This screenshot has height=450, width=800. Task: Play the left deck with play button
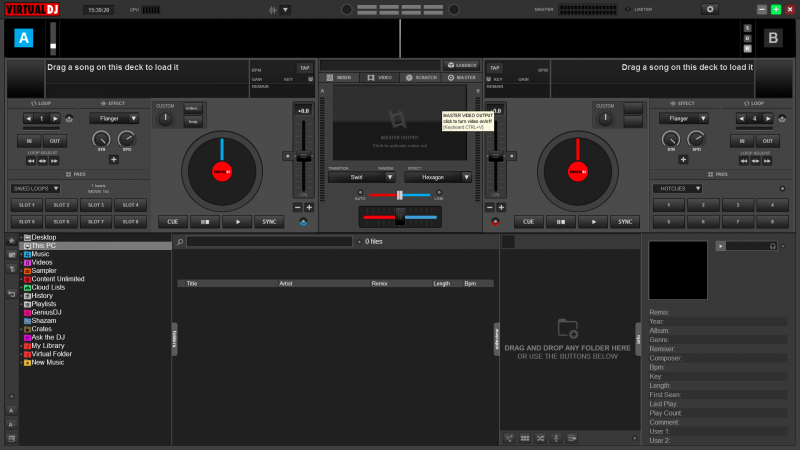[237, 222]
